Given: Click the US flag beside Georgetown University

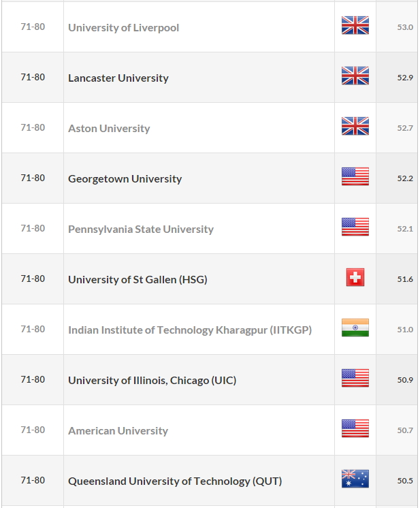Looking at the screenshot, I should [355, 176].
